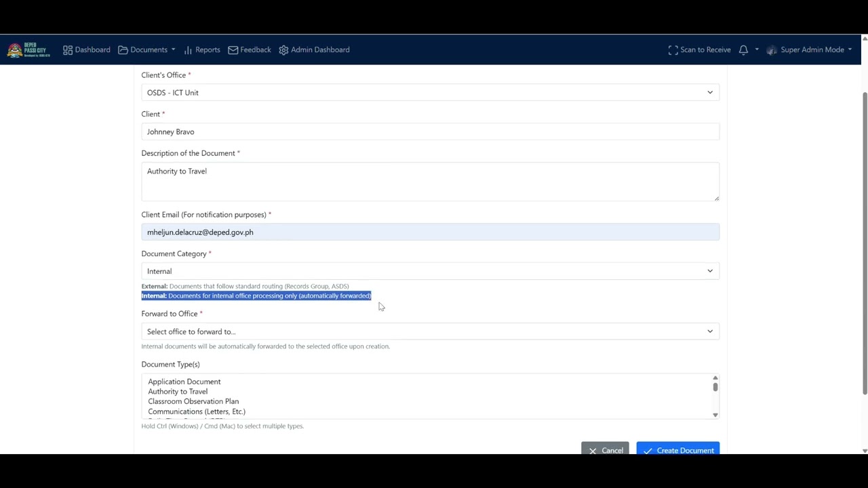
Task: Open the Client's Office dropdown
Action: pos(430,93)
